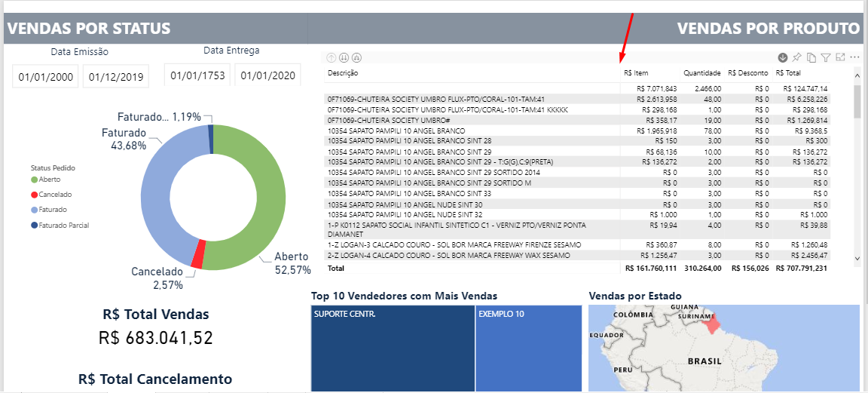Click total value R$ 707.791,231
The image size is (868, 393).
(x=802, y=268)
